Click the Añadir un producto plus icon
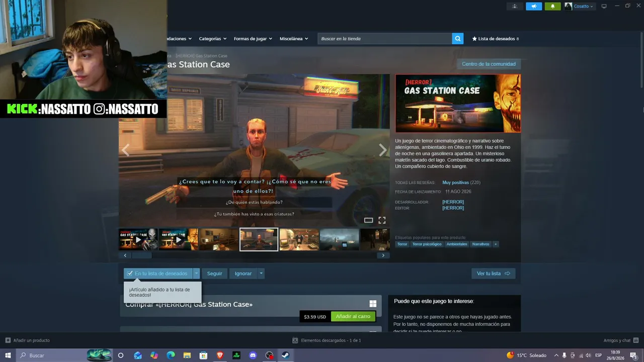This screenshot has width=644, height=362. 8,340
